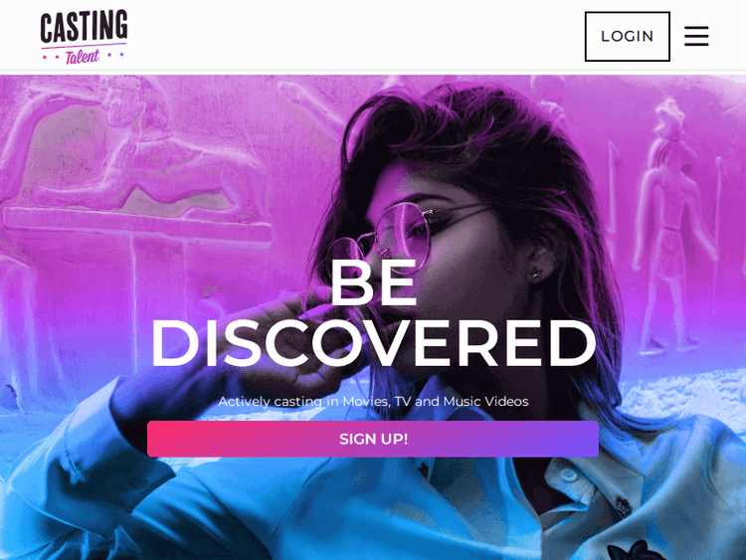This screenshot has width=746, height=560.
Task: Open the hamburger menu icon
Action: click(x=696, y=36)
